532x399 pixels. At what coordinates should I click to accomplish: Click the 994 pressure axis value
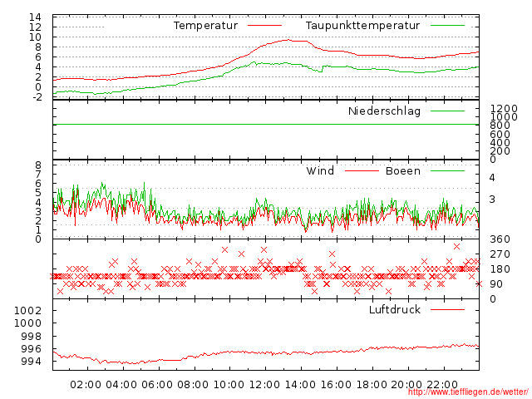[32, 362]
